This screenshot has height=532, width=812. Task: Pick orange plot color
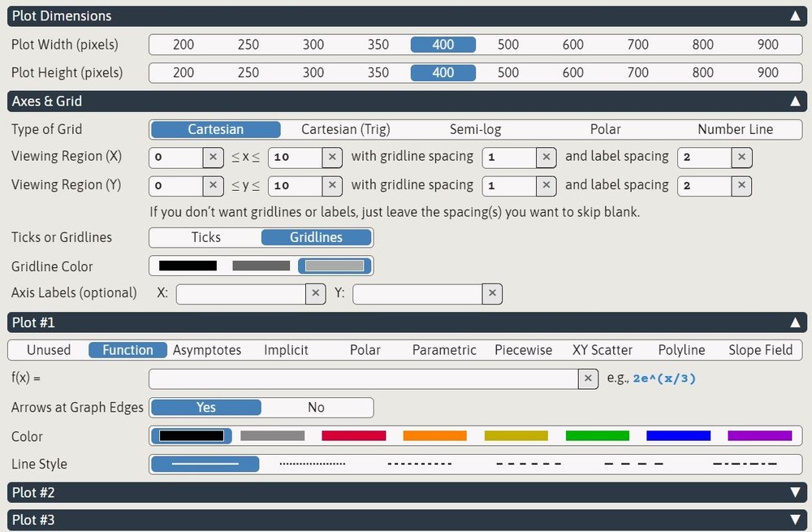pyautogui.click(x=435, y=435)
